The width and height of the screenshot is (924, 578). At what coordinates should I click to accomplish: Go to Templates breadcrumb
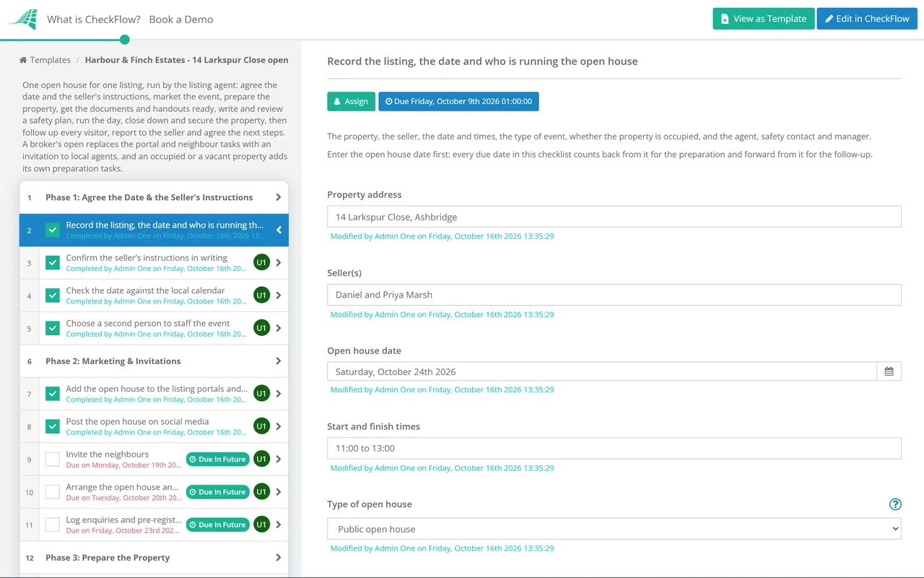click(x=45, y=60)
